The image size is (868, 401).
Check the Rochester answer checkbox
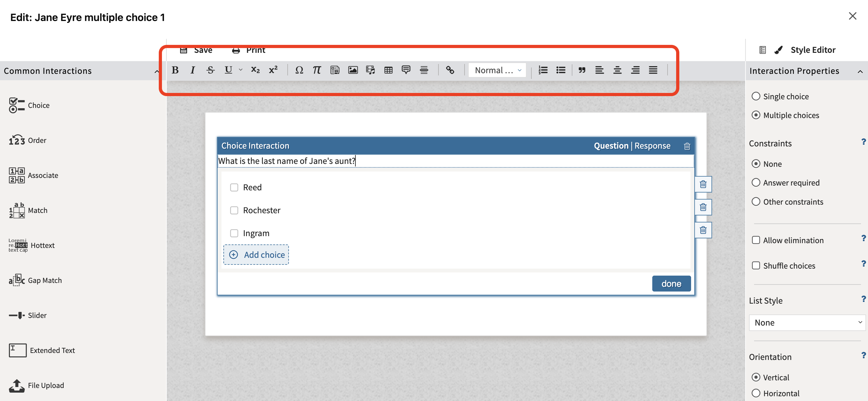pos(234,211)
